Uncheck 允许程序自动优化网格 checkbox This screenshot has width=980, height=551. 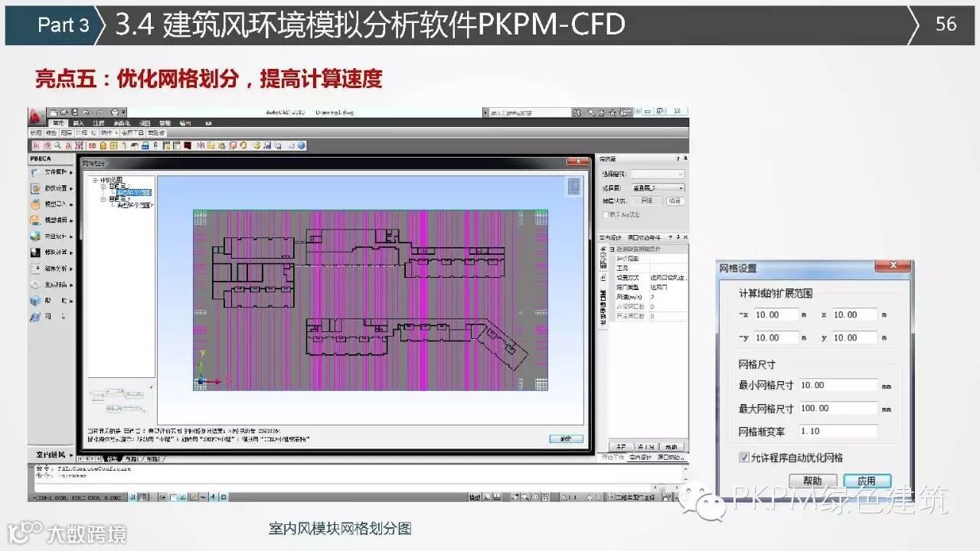(743, 458)
